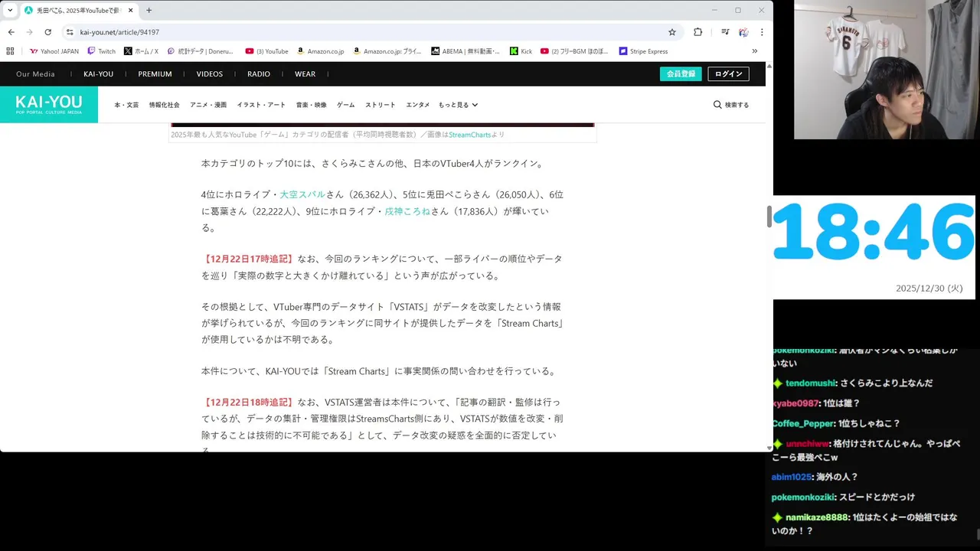Open the ゲーム category
Viewport: 980px width, 551px height.
tap(345, 105)
